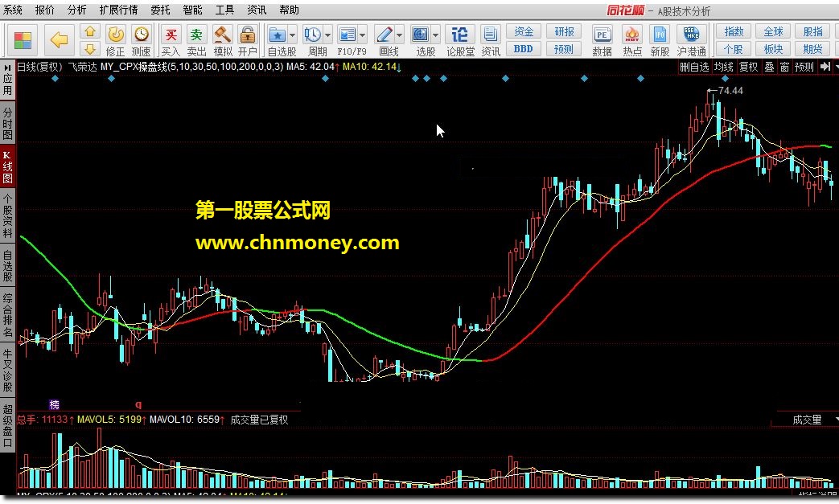The height and width of the screenshot is (504, 839).
Task: Click the 指数 index button
Action: click(x=734, y=31)
